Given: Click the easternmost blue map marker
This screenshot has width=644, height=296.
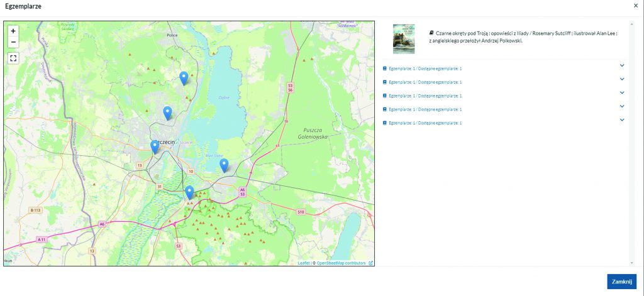Looking at the screenshot, I should 224,165.
